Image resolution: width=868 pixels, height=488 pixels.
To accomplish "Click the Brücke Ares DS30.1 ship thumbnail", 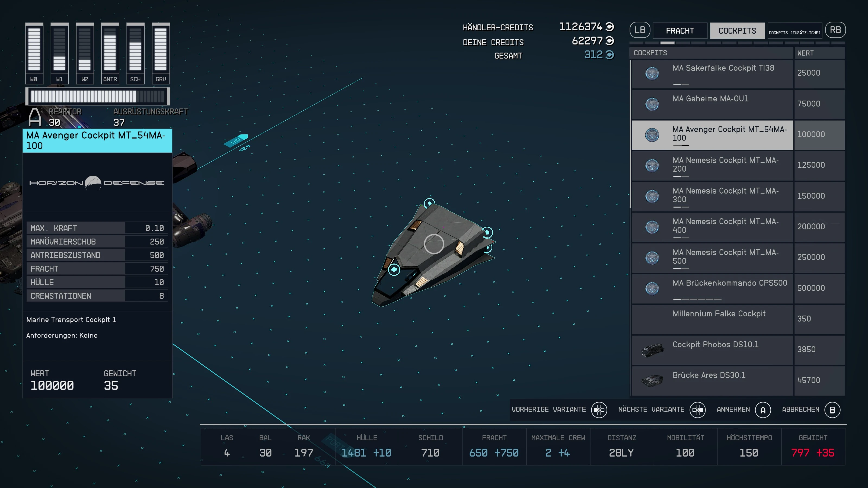I will [652, 381].
